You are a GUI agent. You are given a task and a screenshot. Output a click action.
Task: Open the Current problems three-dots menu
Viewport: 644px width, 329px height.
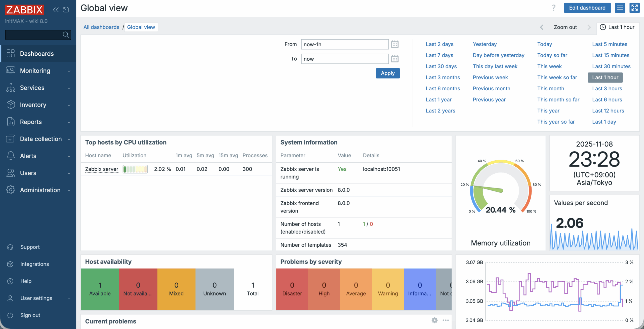[x=446, y=320]
